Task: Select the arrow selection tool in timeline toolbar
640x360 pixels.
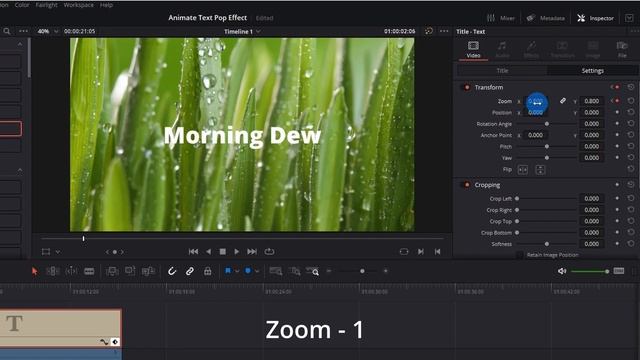Action: click(34, 271)
